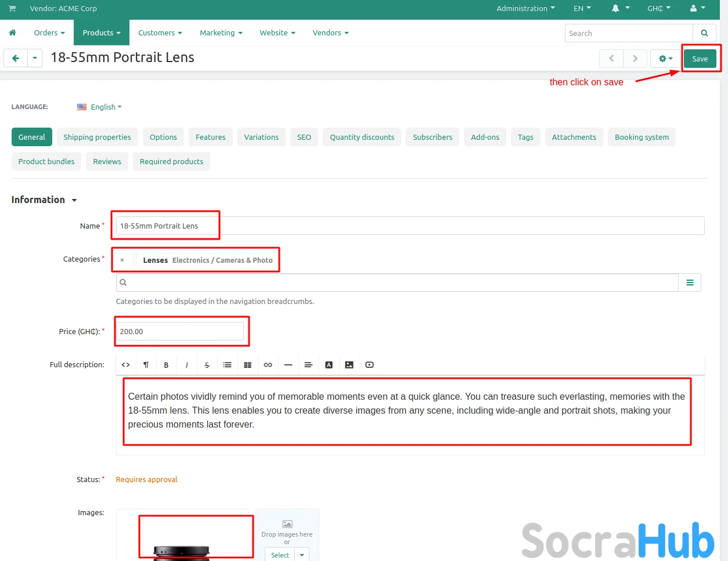Insert a table in description editor
728x561 pixels.
tap(247, 365)
